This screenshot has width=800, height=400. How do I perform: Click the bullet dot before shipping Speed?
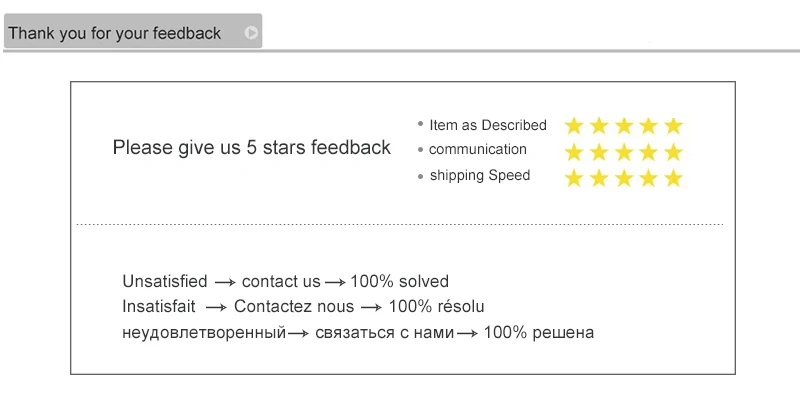pyautogui.click(x=420, y=177)
